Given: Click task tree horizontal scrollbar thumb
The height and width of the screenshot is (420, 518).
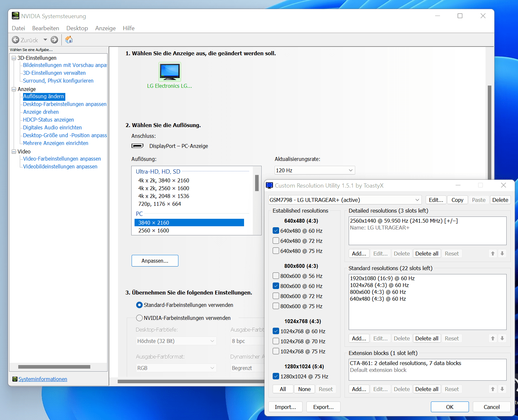Looking at the screenshot, I should (54, 367).
